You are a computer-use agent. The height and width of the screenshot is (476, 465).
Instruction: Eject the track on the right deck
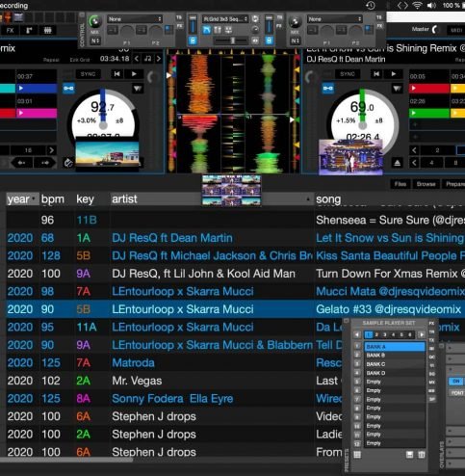pyautogui.click(x=398, y=163)
